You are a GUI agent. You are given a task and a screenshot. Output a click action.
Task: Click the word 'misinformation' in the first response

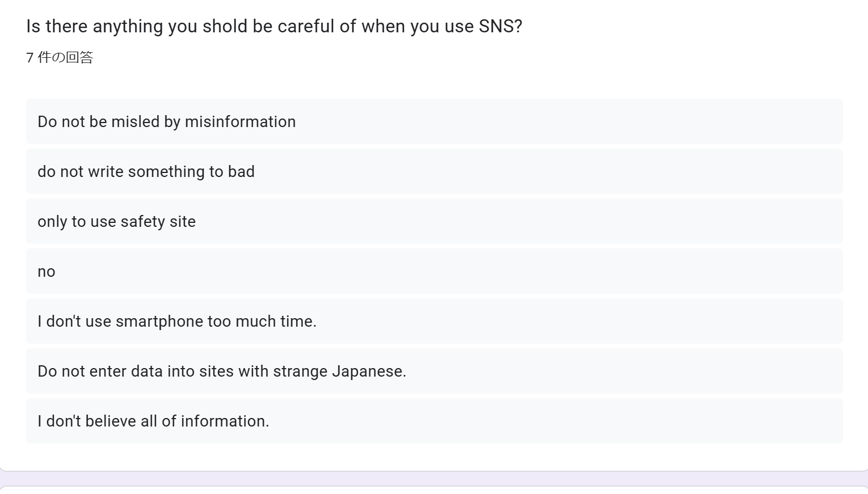point(240,121)
